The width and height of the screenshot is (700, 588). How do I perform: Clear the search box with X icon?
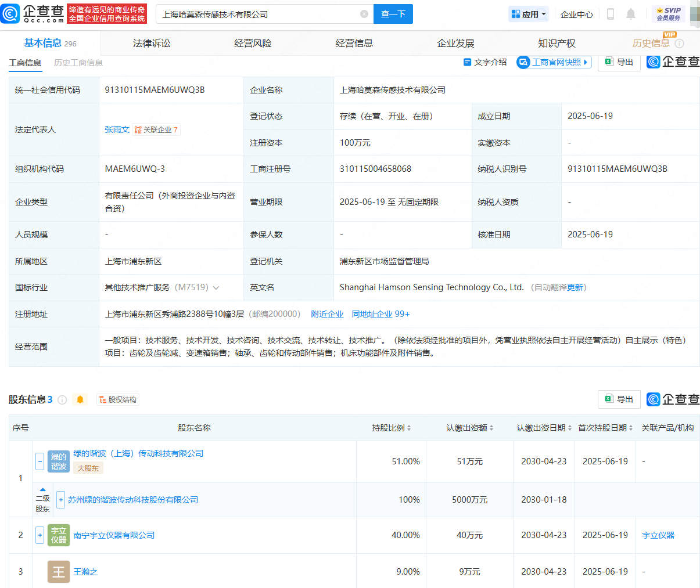click(x=364, y=14)
